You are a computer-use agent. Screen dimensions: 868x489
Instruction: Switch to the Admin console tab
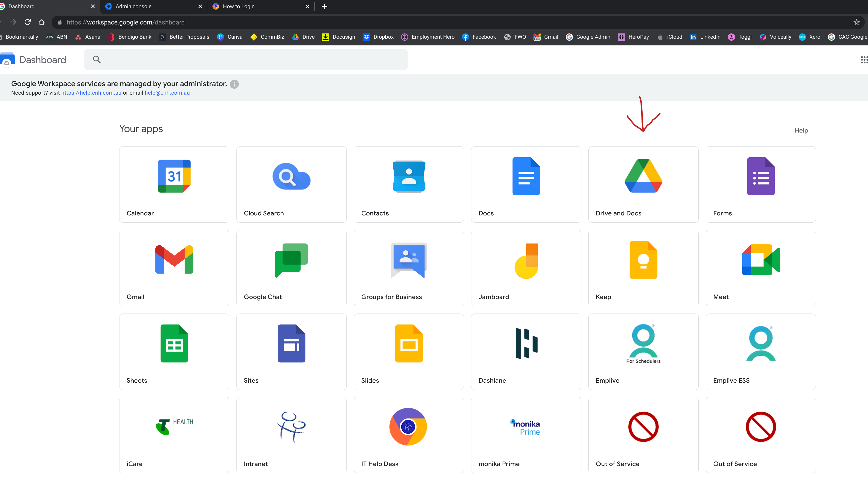[x=133, y=6]
